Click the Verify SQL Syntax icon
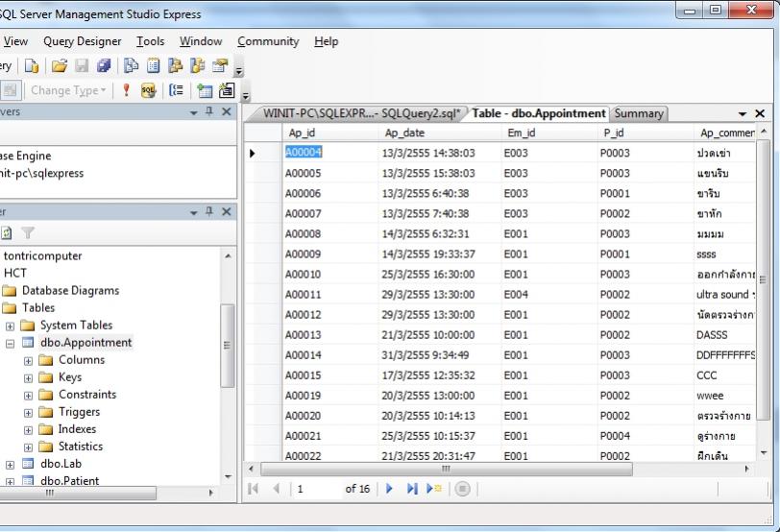Viewport: 780px width, 532px height. [x=148, y=90]
